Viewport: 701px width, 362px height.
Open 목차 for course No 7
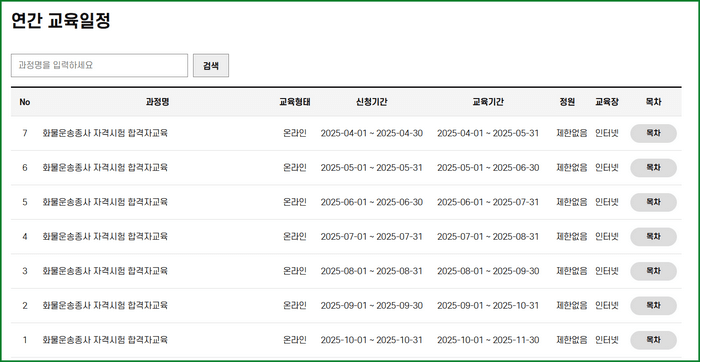pos(653,133)
